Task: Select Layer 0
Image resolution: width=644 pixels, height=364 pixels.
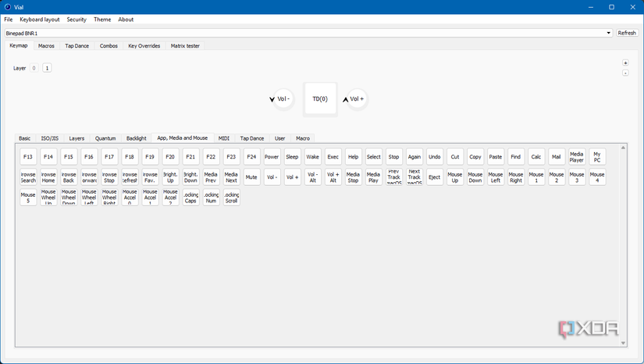Action: pos(34,68)
